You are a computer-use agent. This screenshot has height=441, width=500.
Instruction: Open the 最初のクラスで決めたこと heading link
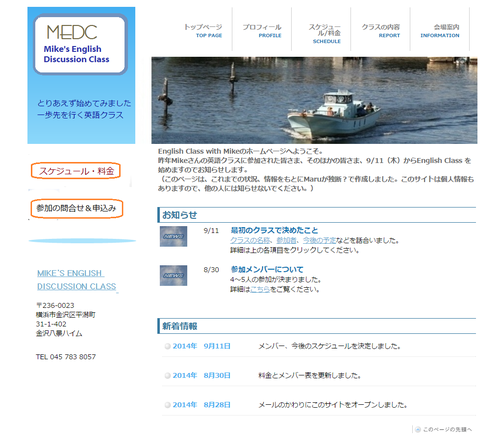(274, 230)
